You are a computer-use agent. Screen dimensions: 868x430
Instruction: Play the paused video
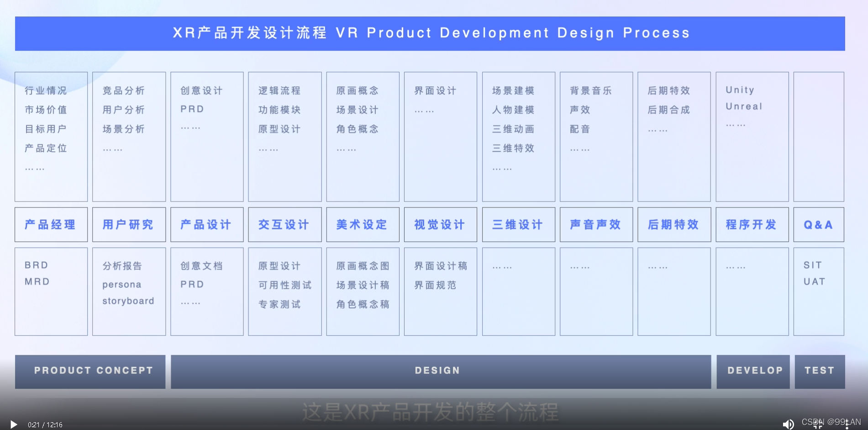(14, 425)
